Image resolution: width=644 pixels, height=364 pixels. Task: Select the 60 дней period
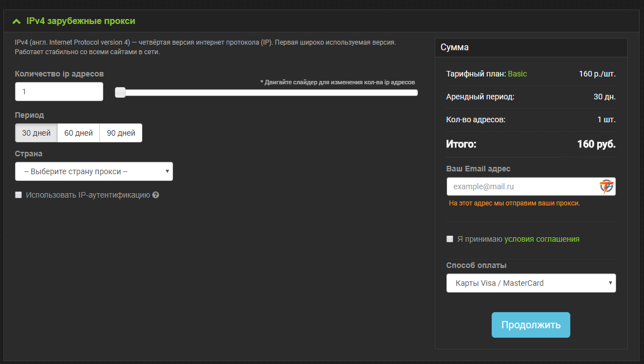tap(79, 133)
